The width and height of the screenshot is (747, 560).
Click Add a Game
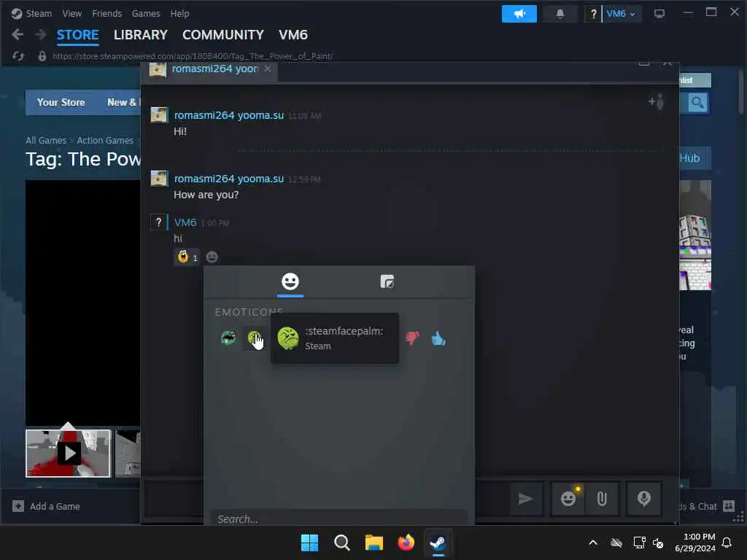click(46, 506)
